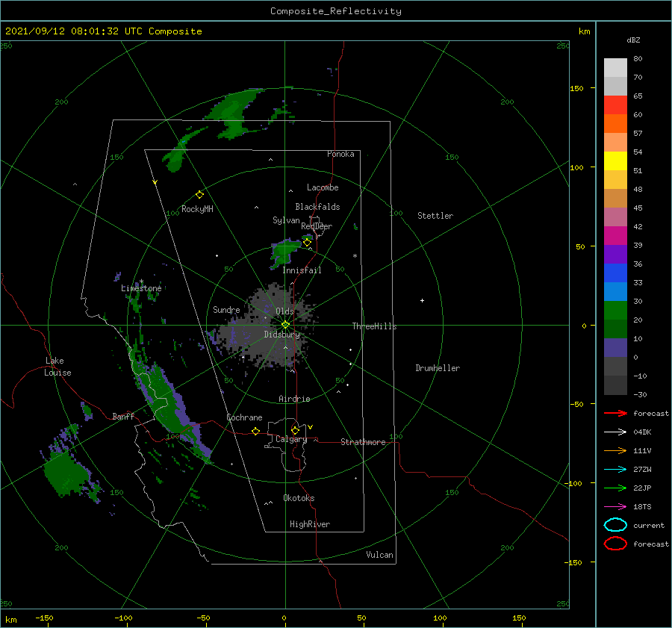Viewport: 672px width, 628px height.
Task: Click the red forecast oval icon
Action: [x=615, y=544]
